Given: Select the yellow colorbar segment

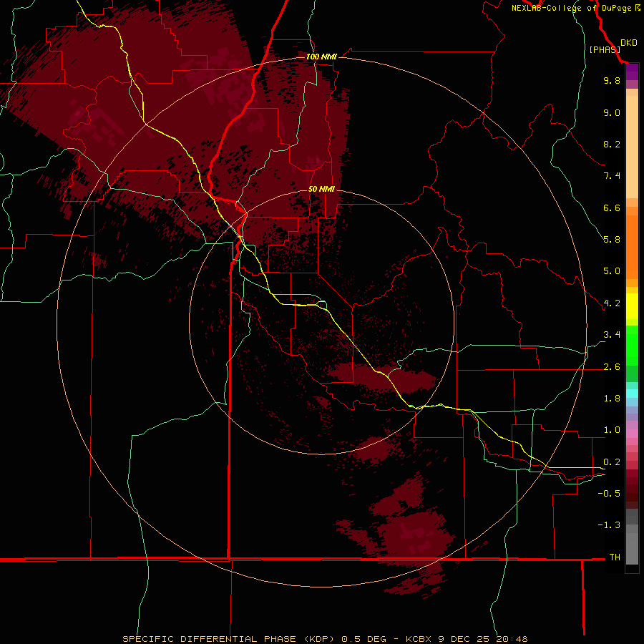Looking at the screenshot, I should point(632,306).
